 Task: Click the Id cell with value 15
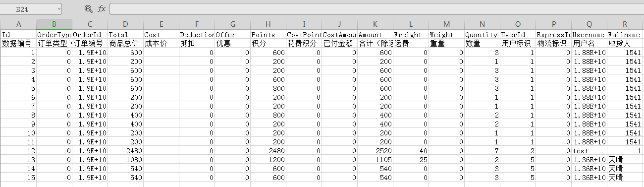19,178
